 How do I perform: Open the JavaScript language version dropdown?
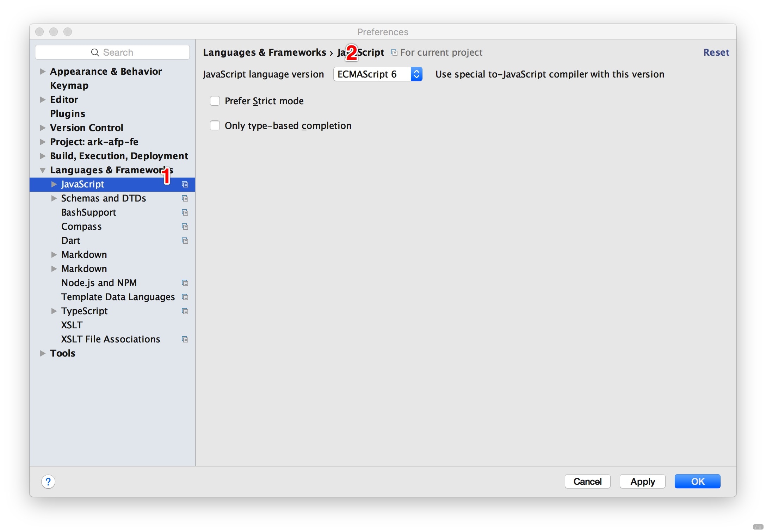coord(378,74)
